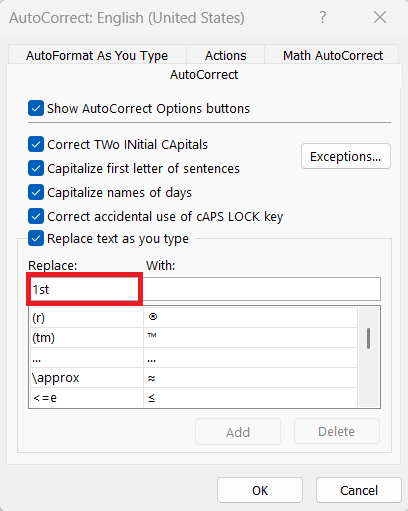
Task: Click the list's vertical scrollbar thumb
Action: pyautogui.click(x=368, y=338)
